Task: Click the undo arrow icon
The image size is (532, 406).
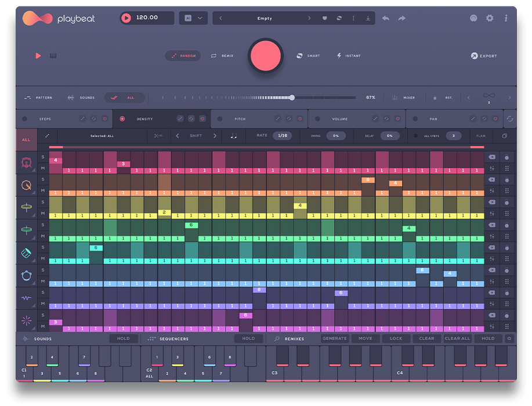Action: pos(386,19)
